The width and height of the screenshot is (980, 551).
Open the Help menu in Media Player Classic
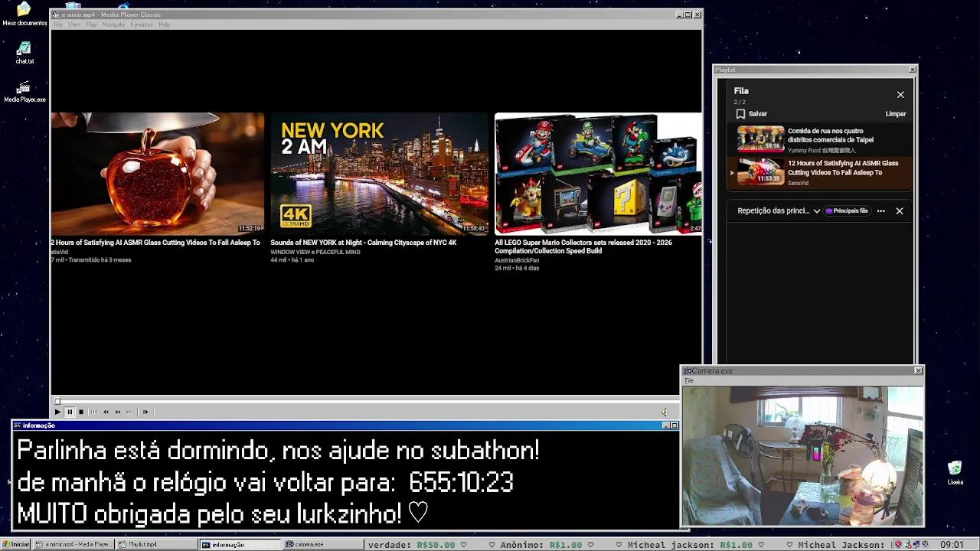[164, 24]
